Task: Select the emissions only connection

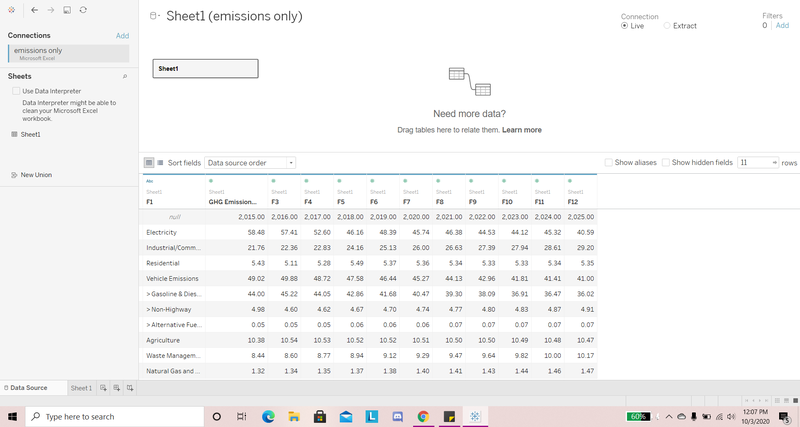Action: point(69,53)
